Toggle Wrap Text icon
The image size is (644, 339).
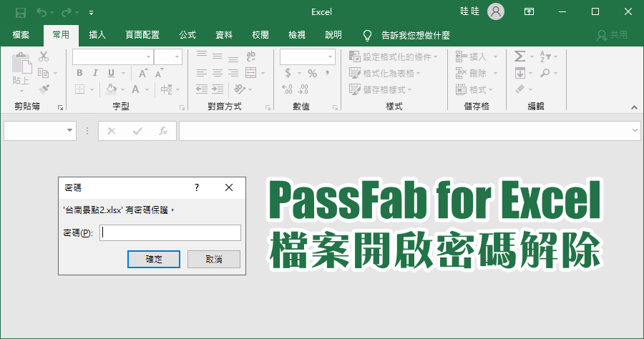[250, 56]
